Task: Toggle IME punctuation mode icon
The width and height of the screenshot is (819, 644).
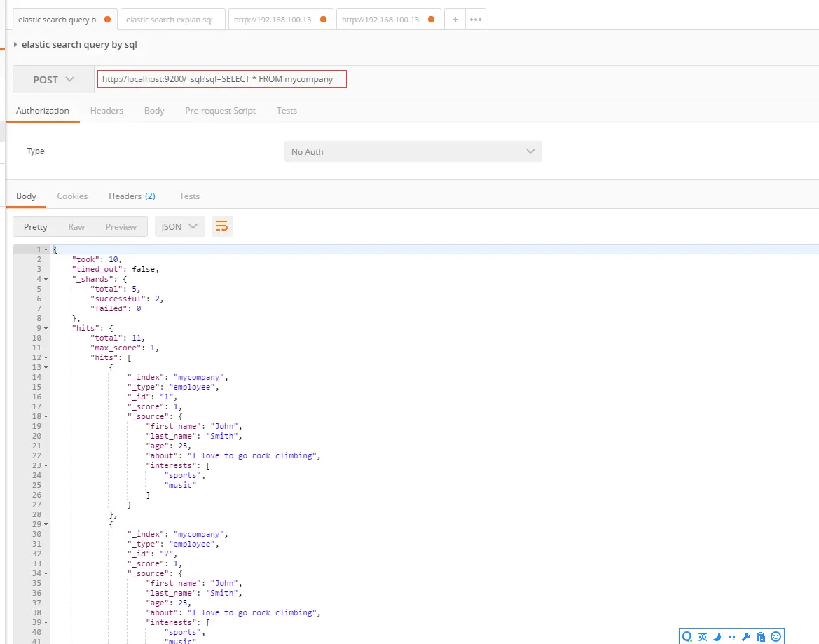Action: click(x=731, y=637)
